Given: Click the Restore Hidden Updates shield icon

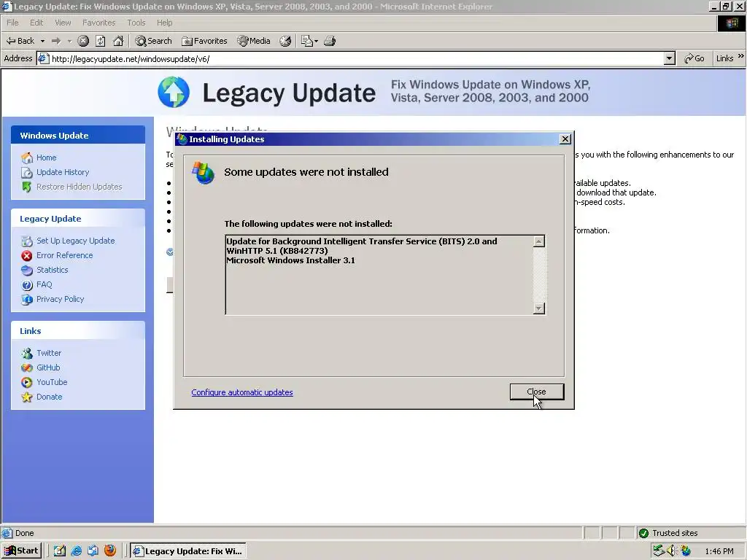Looking at the screenshot, I should [x=27, y=187].
